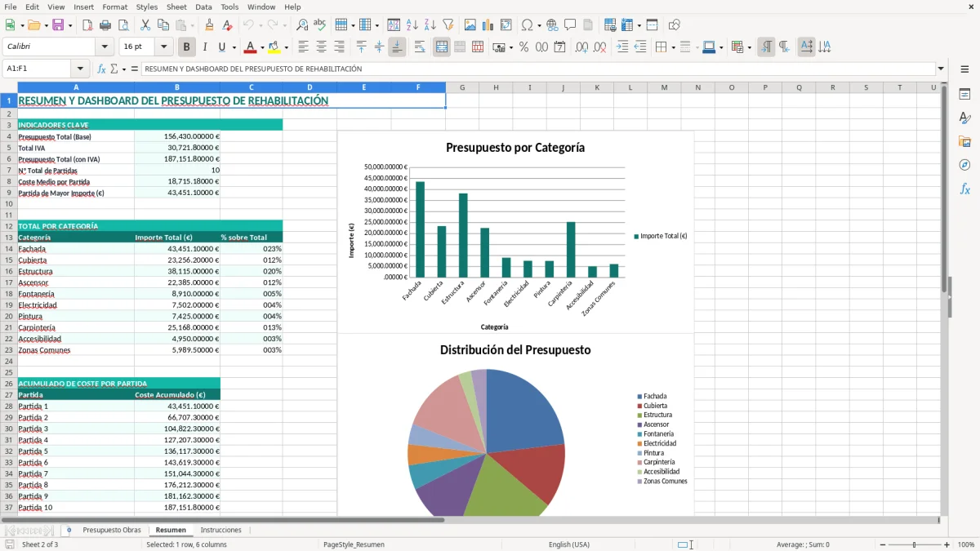Click the 100% zoom level
The height and width of the screenshot is (551, 980).
[x=966, y=544]
